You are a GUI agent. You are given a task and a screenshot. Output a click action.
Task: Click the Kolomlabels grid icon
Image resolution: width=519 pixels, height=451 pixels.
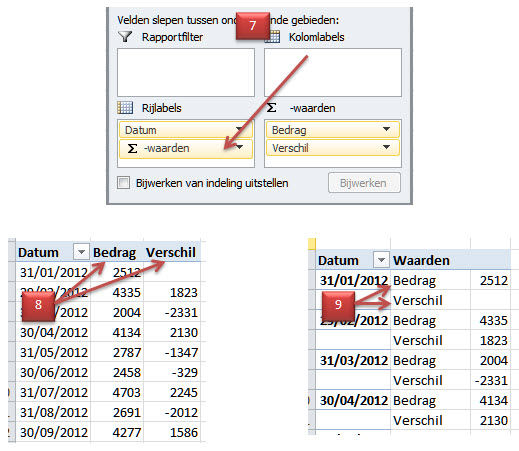272,36
